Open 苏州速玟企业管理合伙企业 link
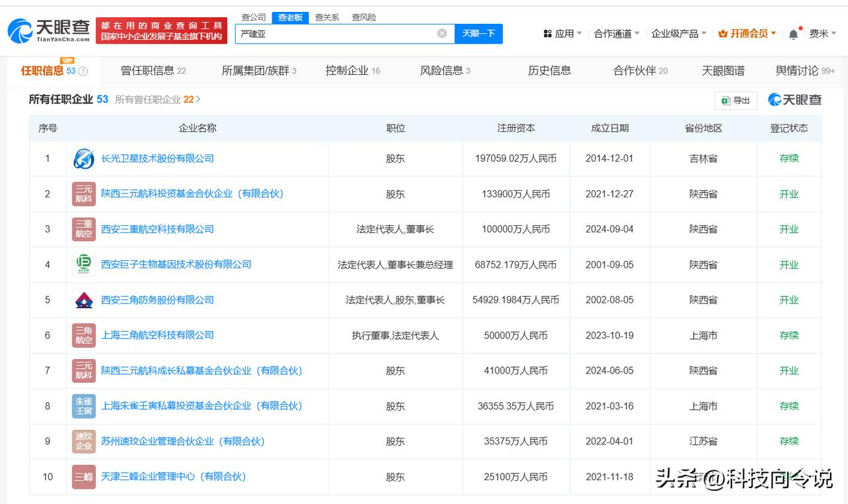Image resolution: width=848 pixels, height=504 pixels. tap(183, 441)
